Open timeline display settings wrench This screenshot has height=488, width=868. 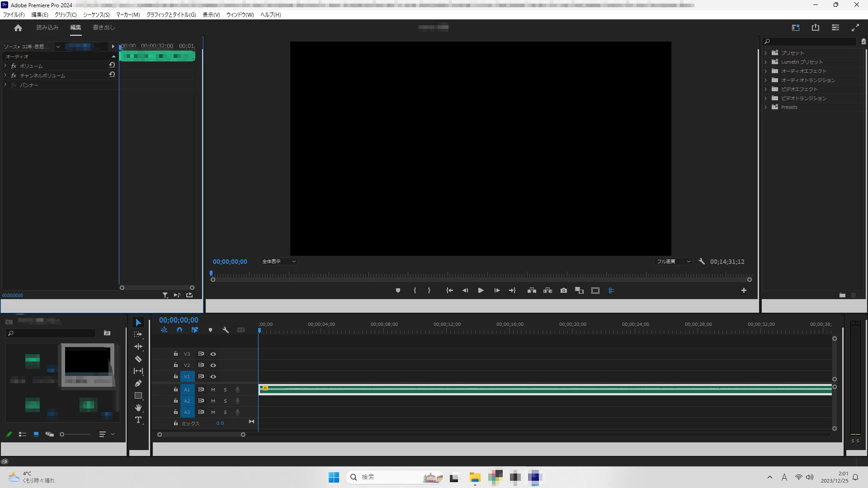(x=226, y=330)
